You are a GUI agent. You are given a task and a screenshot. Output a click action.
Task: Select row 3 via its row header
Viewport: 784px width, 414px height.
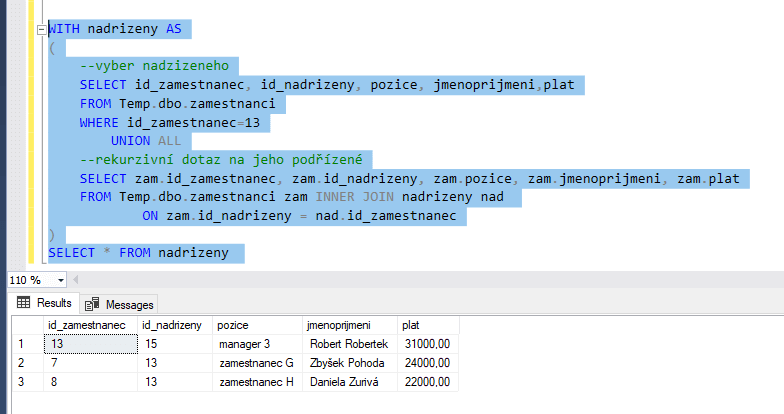(28, 382)
